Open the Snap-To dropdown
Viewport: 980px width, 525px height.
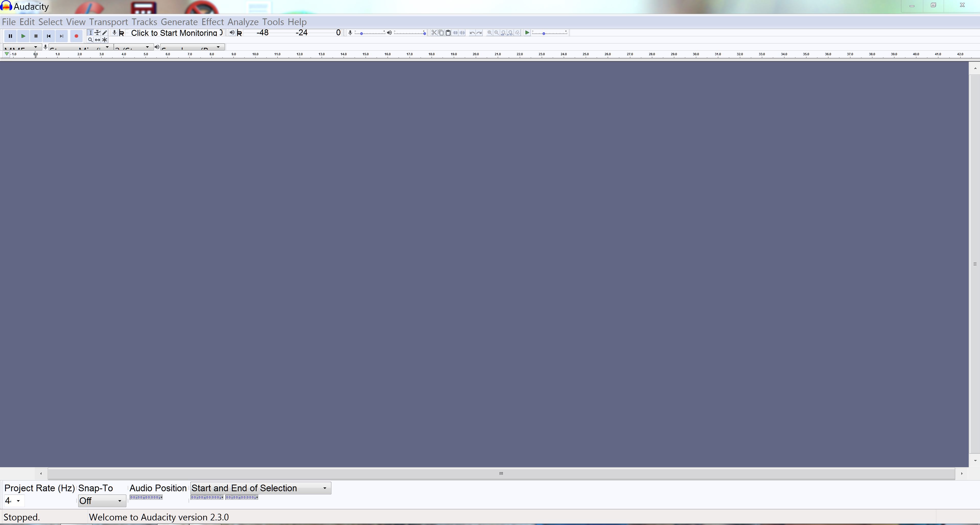[x=102, y=501]
